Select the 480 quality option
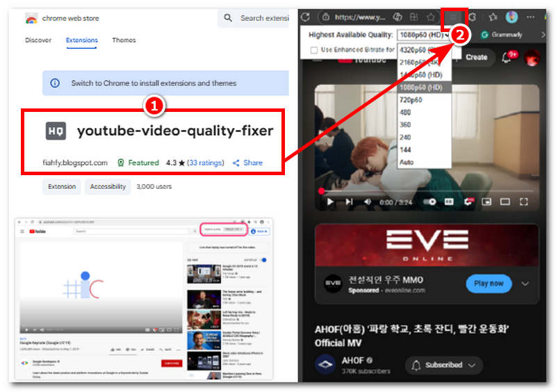Image resolution: width=556 pixels, height=392 pixels. point(424,112)
